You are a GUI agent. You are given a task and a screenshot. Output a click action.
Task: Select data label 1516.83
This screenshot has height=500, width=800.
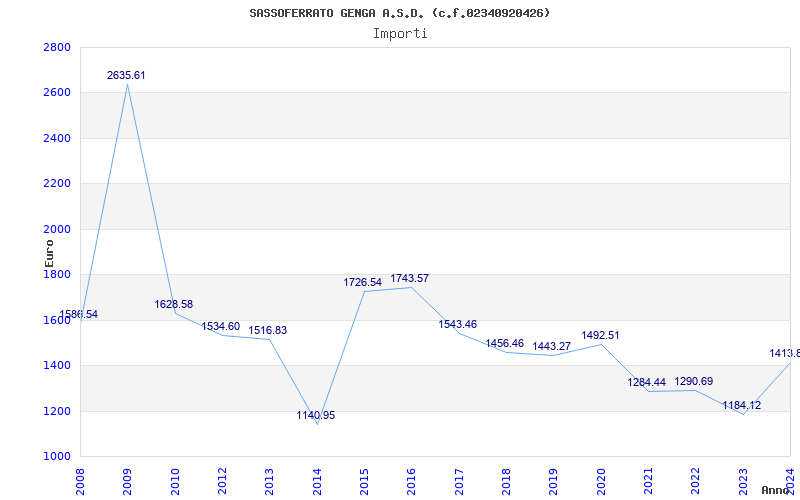click(268, 331)
